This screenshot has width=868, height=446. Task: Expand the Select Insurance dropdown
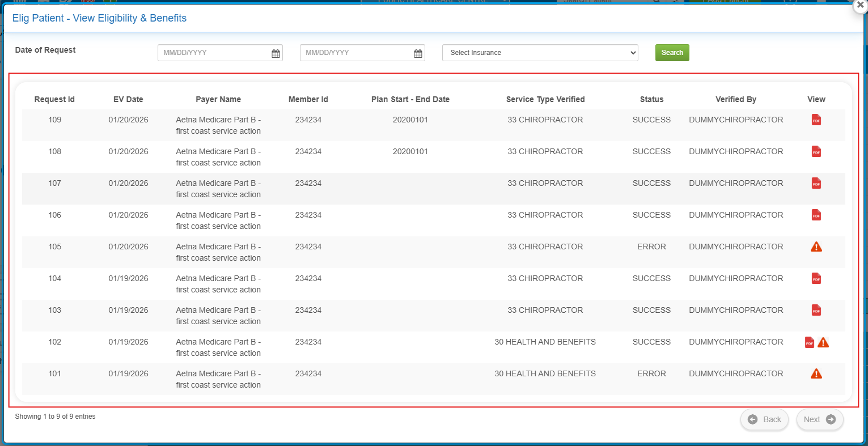click(540, 53)
